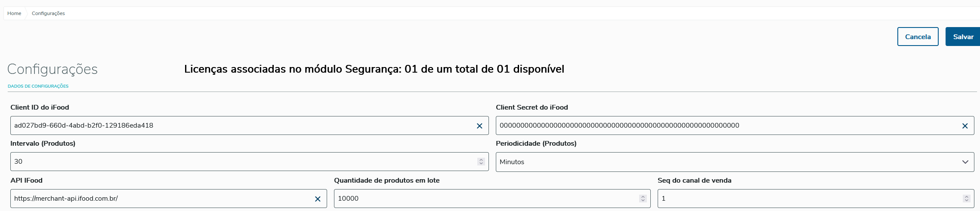Clear the Client ID do iFood field
980x211 pixels.
(479, 126)
